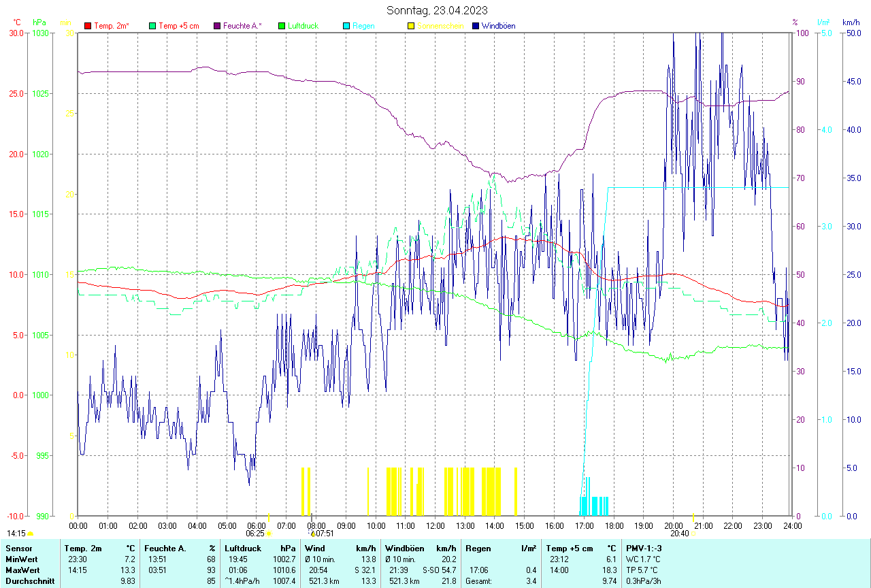Click the sunset marker icon at 20:40
This screenshot has height=588, width=871.
(693, 534)
